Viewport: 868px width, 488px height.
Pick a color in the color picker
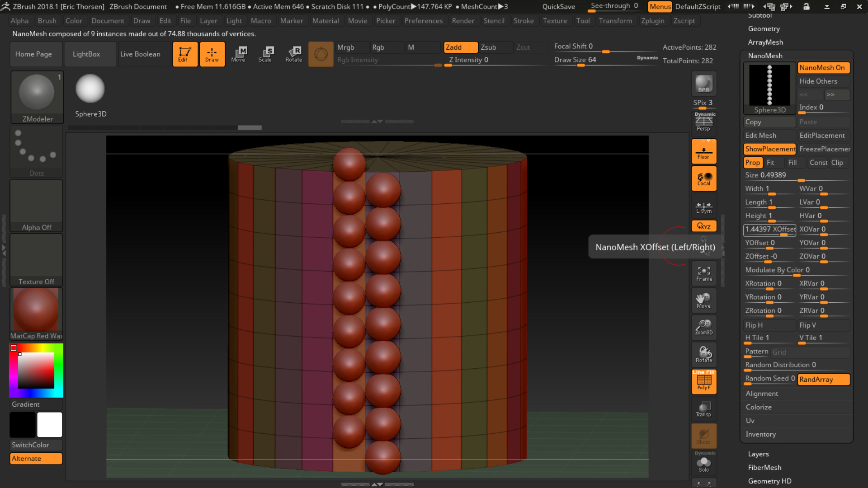pos(36,371)
